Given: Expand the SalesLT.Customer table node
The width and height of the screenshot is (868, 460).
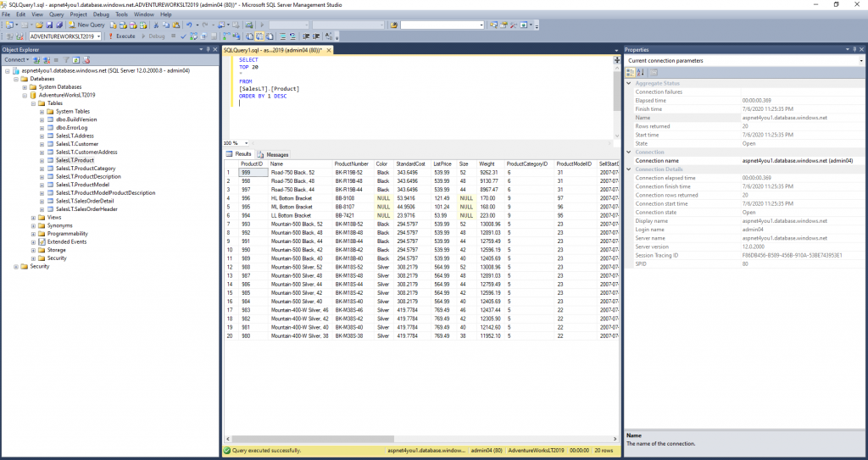Looking at the screenshot, I should point(42,144).
